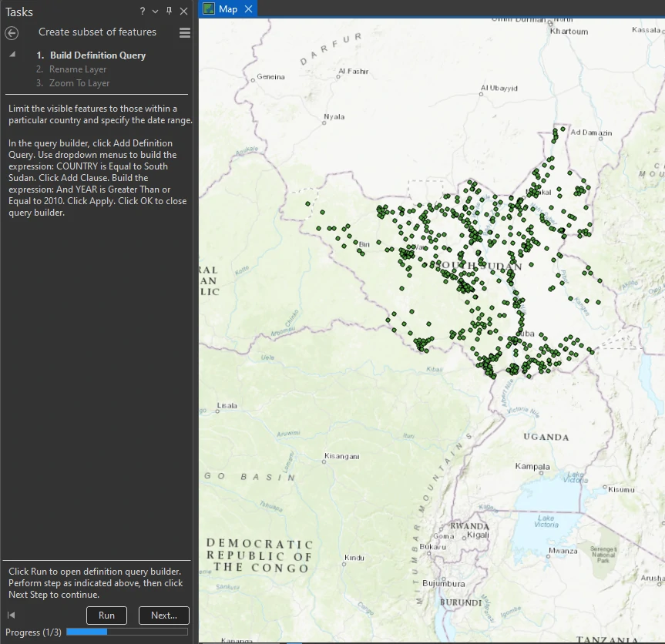This screenshot has width=665, height=644.
Task: Click the Run button
Action: 106,615
